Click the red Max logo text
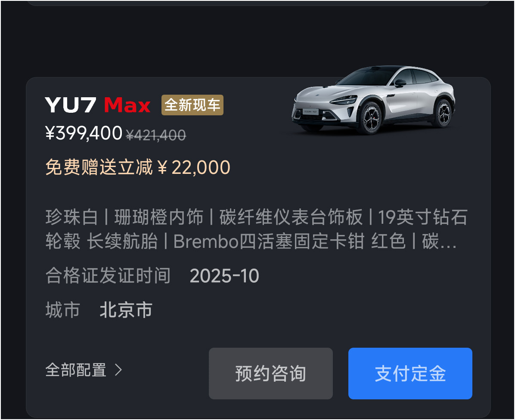 tap(127, 105)
